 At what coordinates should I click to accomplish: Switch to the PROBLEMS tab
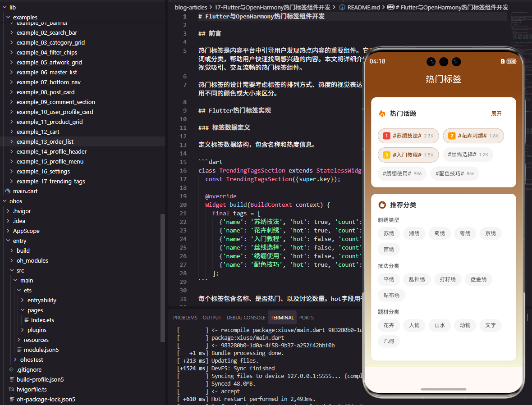(x=185, y=318)
